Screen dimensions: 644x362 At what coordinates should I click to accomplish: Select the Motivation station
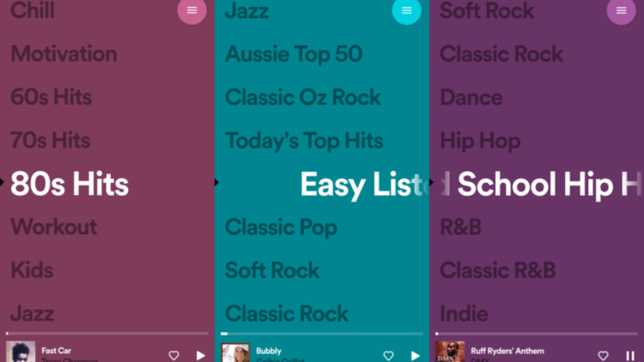tap(64, 54)
